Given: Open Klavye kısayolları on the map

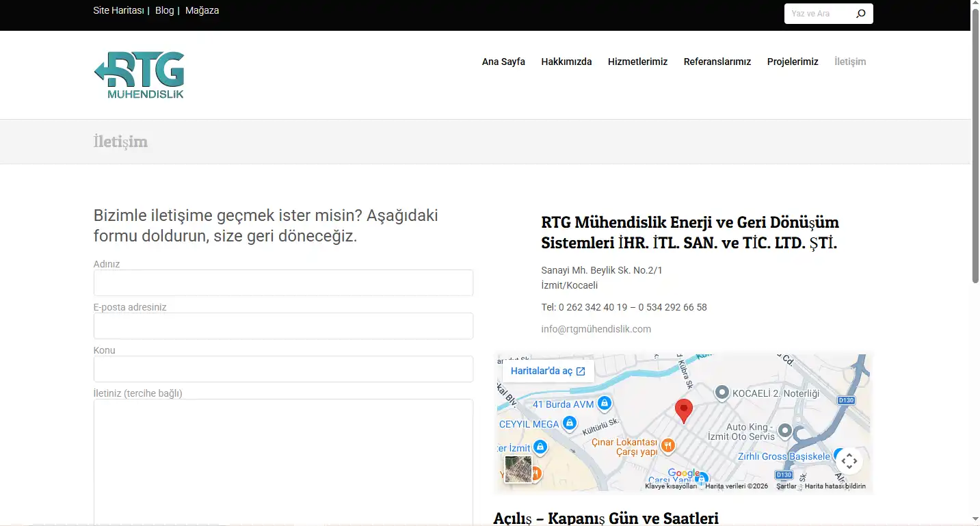Looking at the screenshot, I should [x=670, y=486].
